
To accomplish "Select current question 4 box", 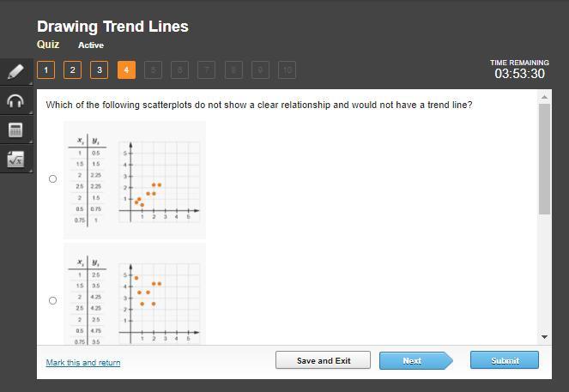I will [x=126, y=70].
